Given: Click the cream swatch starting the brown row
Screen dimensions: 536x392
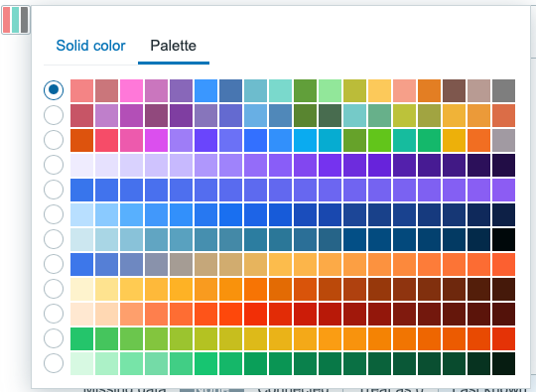Looking at the screenshot, I should 81,289.
